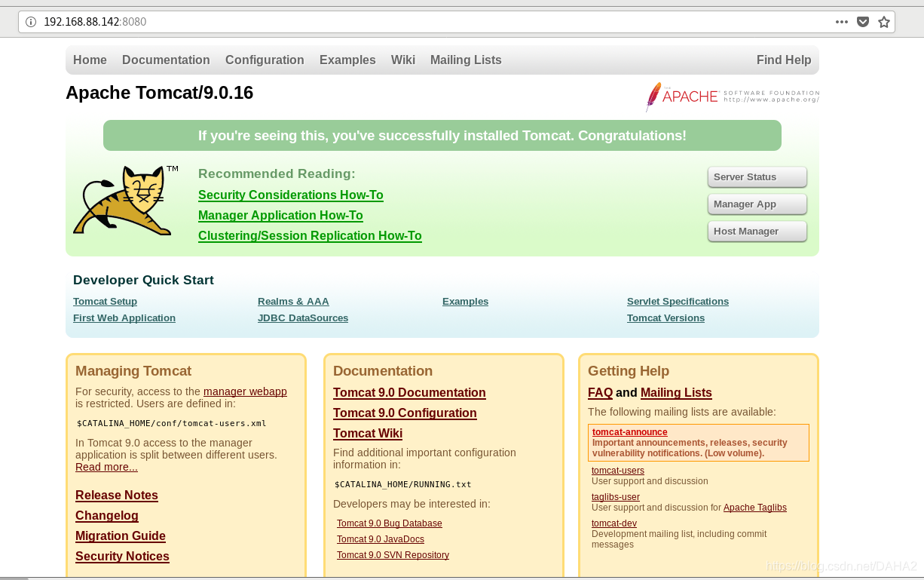Select Examples in the top navigation bar
Viewport: 924px width, 580px height.
pos(347,60)
